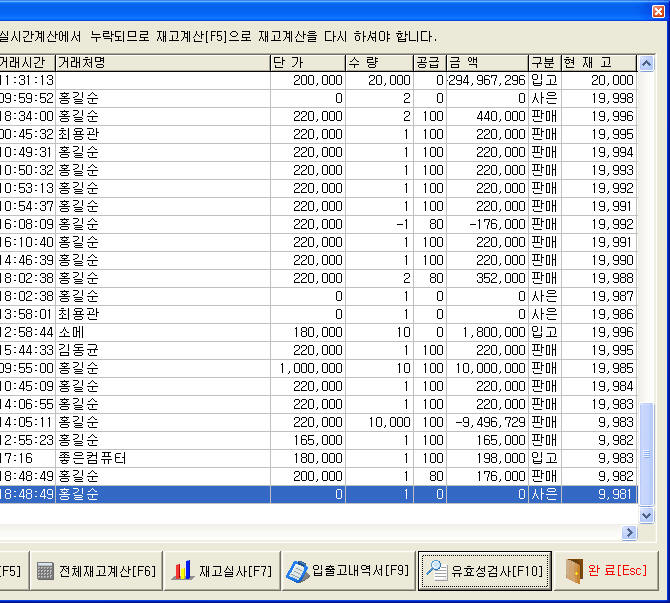
Task: Click bar chart icon on 재고실사[F7] button
Action: (x=183, y=571)
